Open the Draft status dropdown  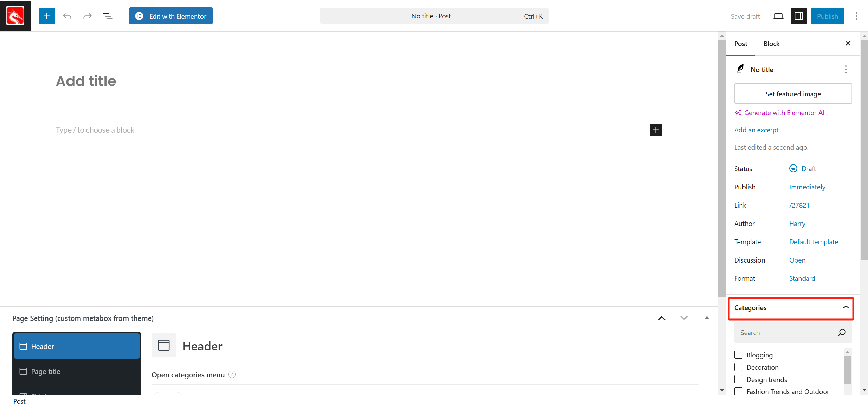808,169
